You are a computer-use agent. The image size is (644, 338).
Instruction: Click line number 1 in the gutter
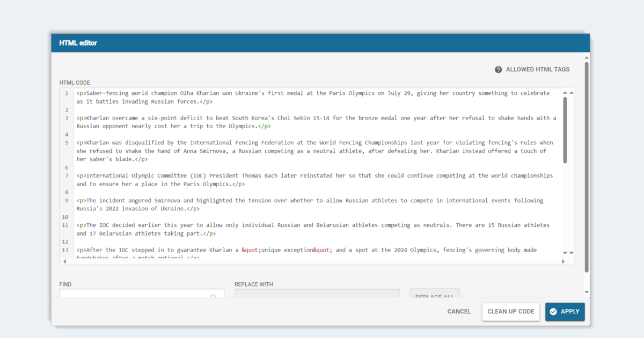pos(67,93)
